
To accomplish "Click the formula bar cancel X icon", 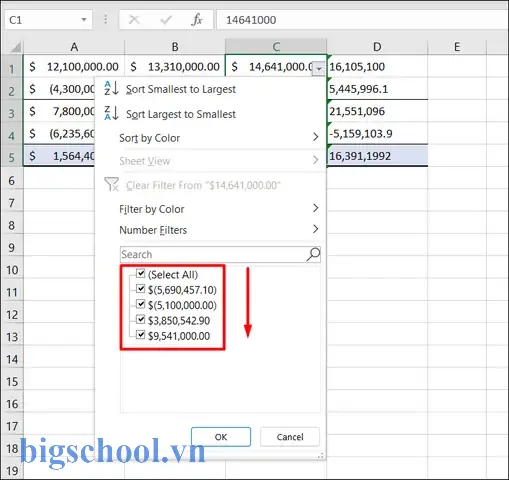I will 134,20.
